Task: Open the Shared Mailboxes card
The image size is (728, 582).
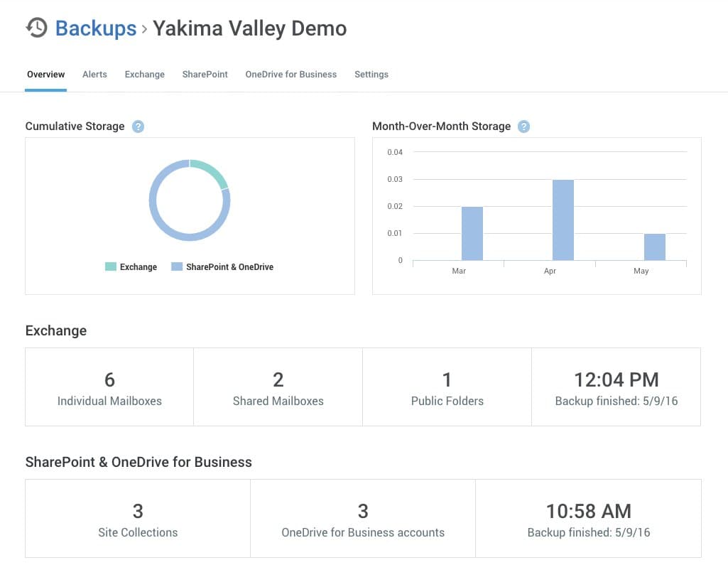Action: [x=278, y=387]
